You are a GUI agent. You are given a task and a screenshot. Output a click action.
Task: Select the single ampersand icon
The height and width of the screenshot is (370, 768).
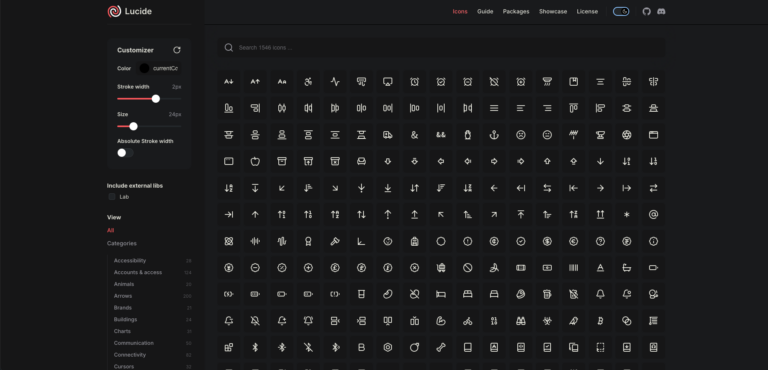tap(414, 135)
